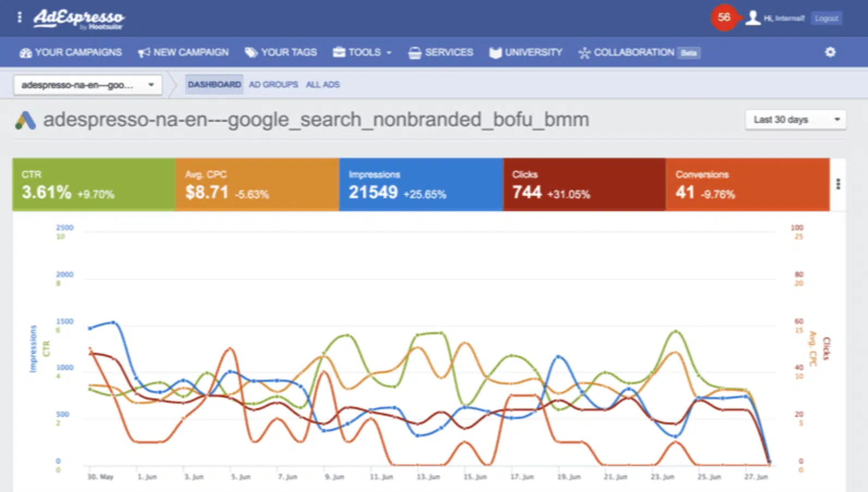Image resolution: width=868 pixels, height=492 pixels.
Task: Click the Logout button
Action: pos(826,19)
